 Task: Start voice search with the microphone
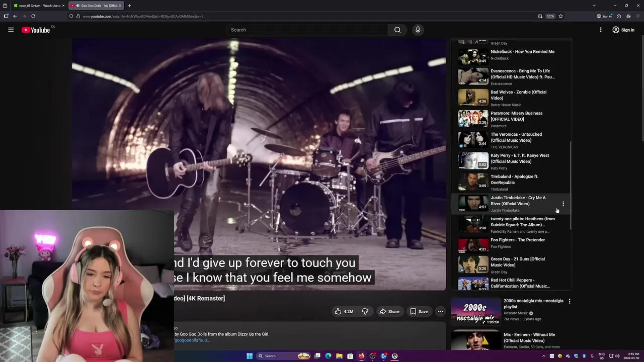[x=418, y=30]
